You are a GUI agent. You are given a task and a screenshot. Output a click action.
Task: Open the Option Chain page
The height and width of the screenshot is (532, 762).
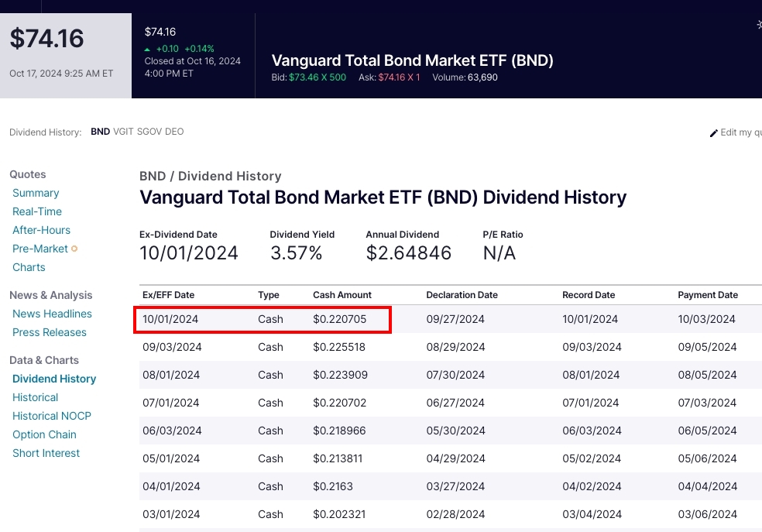44,434
